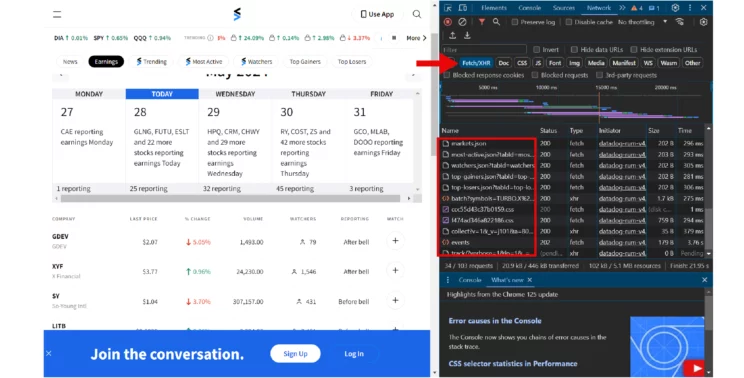Open network conditions wifi icon
This screenshot has height=378, width=744.
[x=680, y=22]
